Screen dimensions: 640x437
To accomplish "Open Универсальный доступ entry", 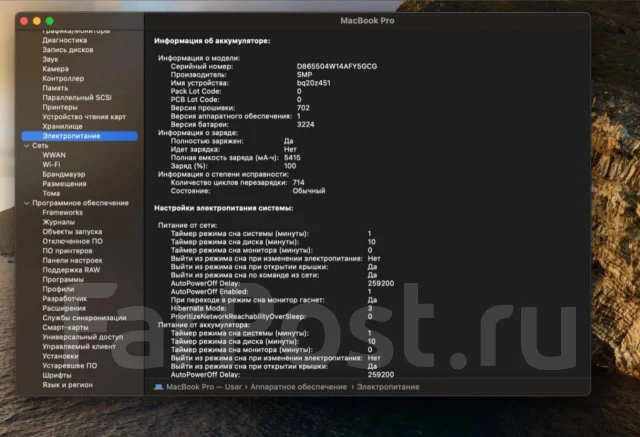I will coord(82,337).
